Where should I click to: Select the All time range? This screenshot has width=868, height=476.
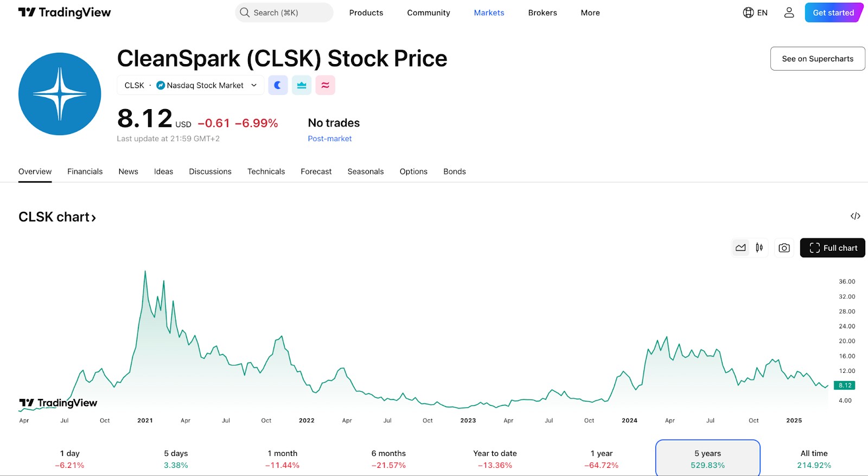pos(814,459)
